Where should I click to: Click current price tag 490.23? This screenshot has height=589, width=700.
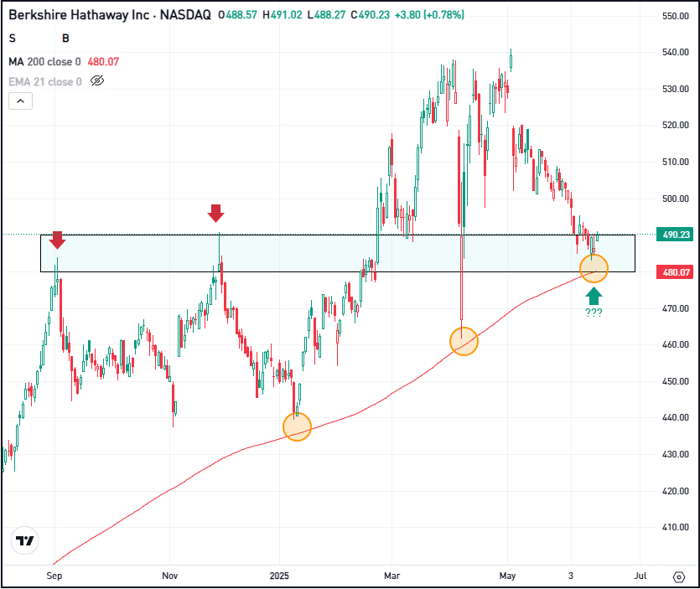pos(675,235)
